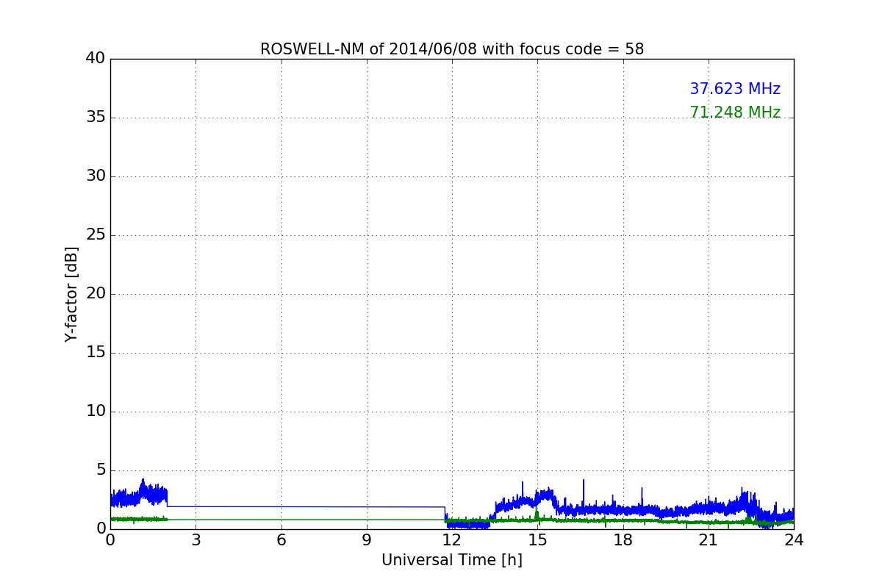Select the blue '37.623 MHz' legend label
Viewport: 882px width, 588px height.
click(735, 89)
